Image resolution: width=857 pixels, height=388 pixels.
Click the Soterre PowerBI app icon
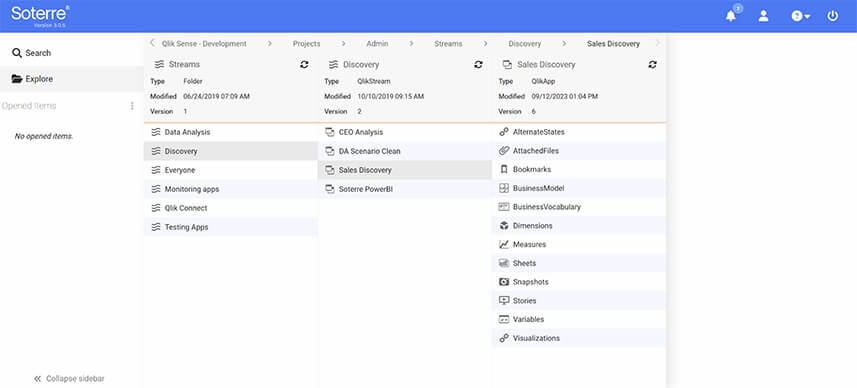pyautogui.click(x=330, y=189)
